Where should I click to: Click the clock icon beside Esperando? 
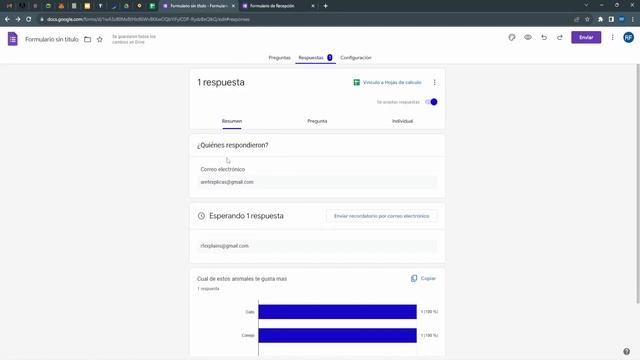[201, 216]
